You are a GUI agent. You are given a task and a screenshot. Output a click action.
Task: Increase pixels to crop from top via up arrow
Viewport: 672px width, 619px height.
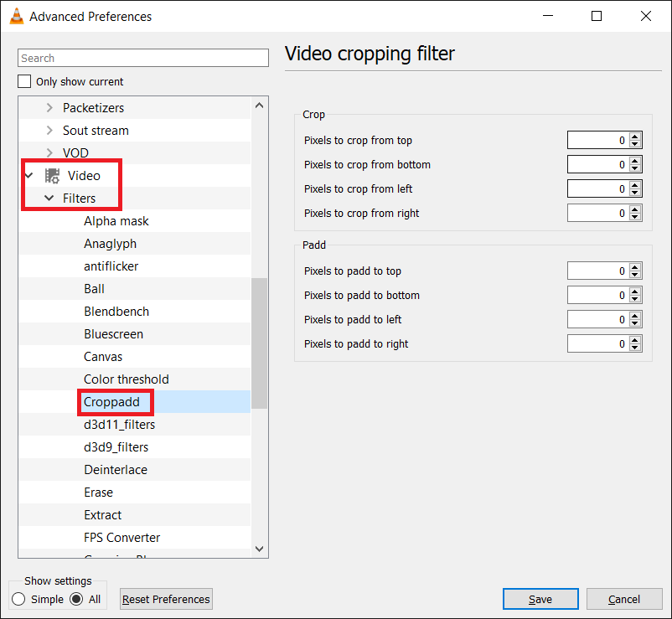pos(636,137)
